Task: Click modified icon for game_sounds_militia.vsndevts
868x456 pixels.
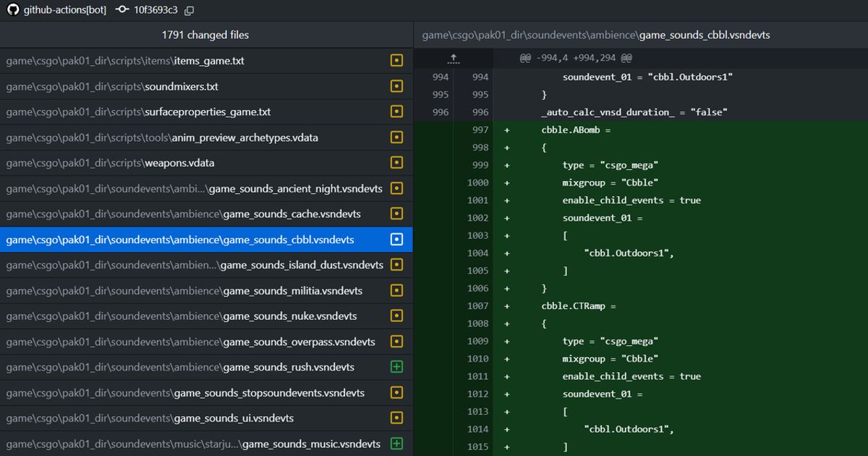Action: coord(396,290)
